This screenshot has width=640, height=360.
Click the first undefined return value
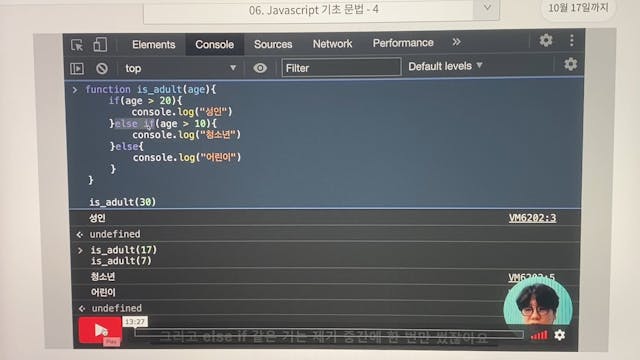pos(115,234)
